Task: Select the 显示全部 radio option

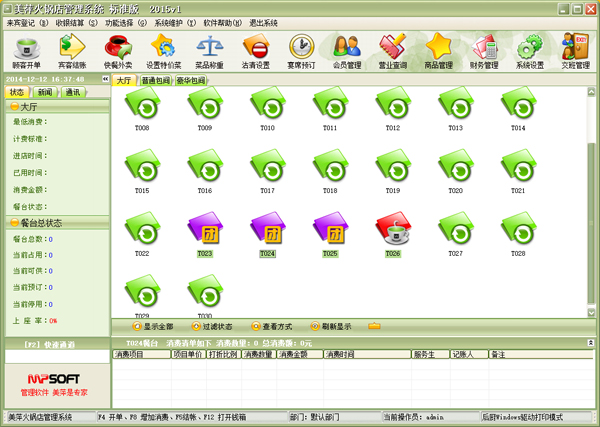Action: tap(137, 326)
